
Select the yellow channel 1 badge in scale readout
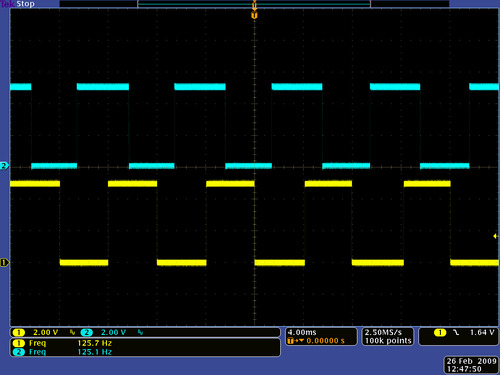click(x=19, y=332)
